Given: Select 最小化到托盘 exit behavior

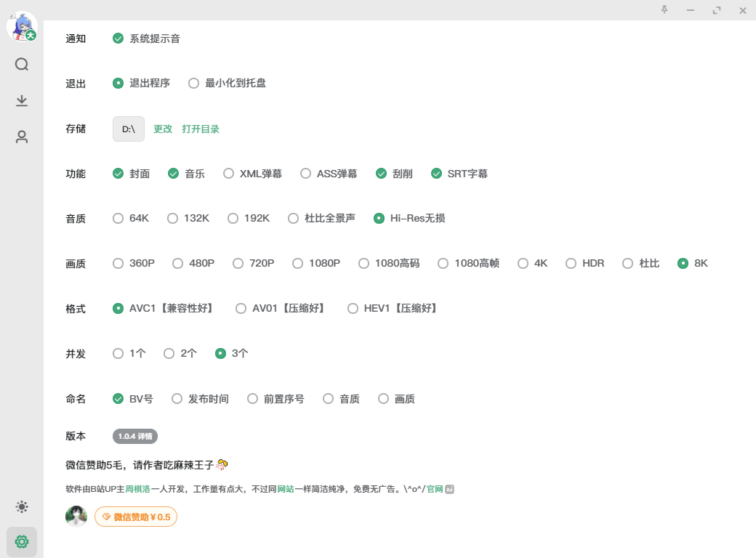Looking at the screenshot, I should click(x=193, y=83).
